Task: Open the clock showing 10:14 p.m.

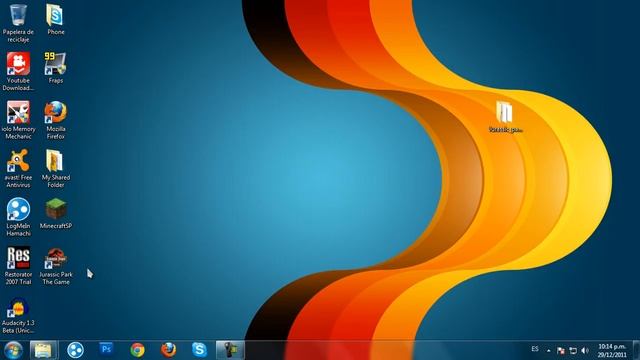Action: pos(612,351)
